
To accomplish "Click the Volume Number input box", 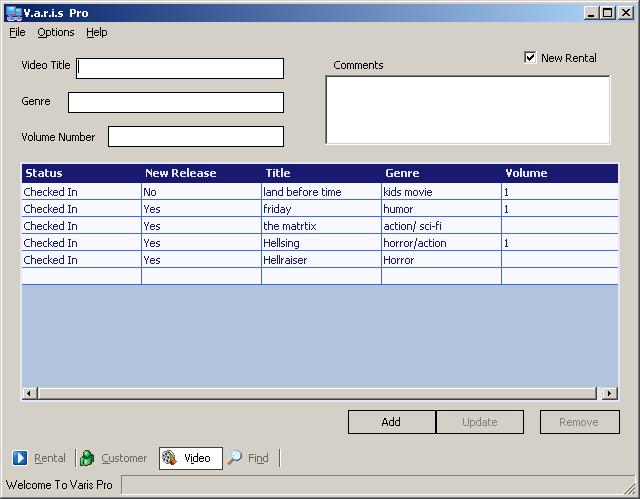I will click(x=196, y=136).
